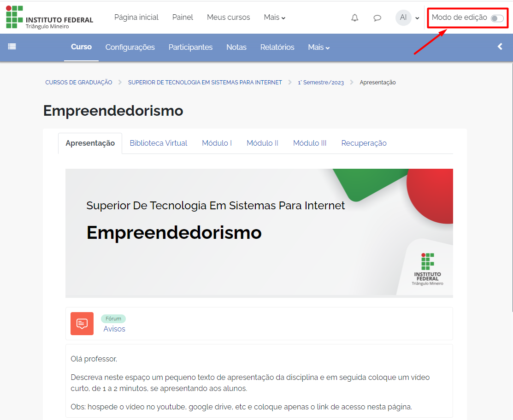Click the orange Fórum activity icon

tap(82, 324)
